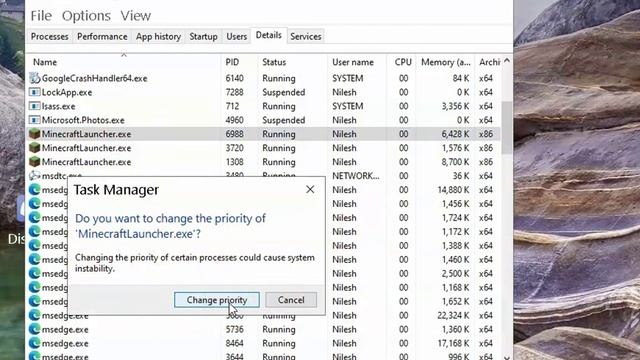The image size is (640, 360).
Task: Click Edge icon in the 1,172 K row
Action: (35, 231)
